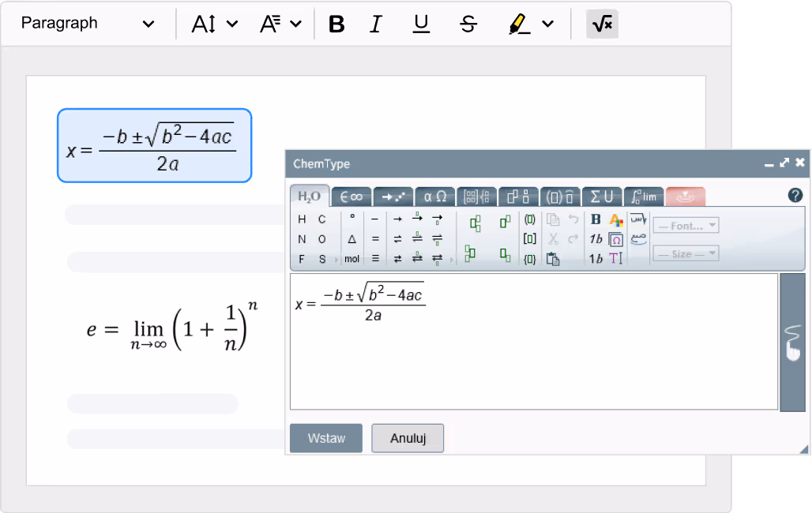Image resolution: width=812 pixels, height=513 pixels.
Task: Select the text color icon in ChemType
Action: [x=616, y=220]
